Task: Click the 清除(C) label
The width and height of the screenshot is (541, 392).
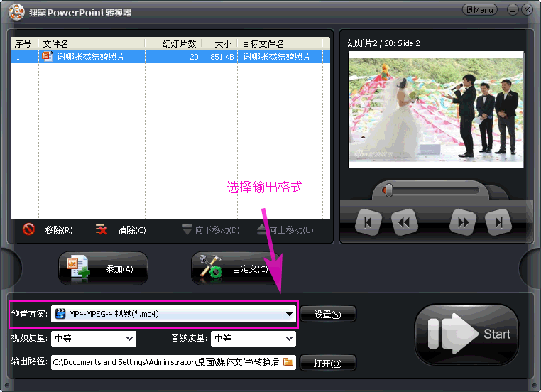Action: click(132, 230)
